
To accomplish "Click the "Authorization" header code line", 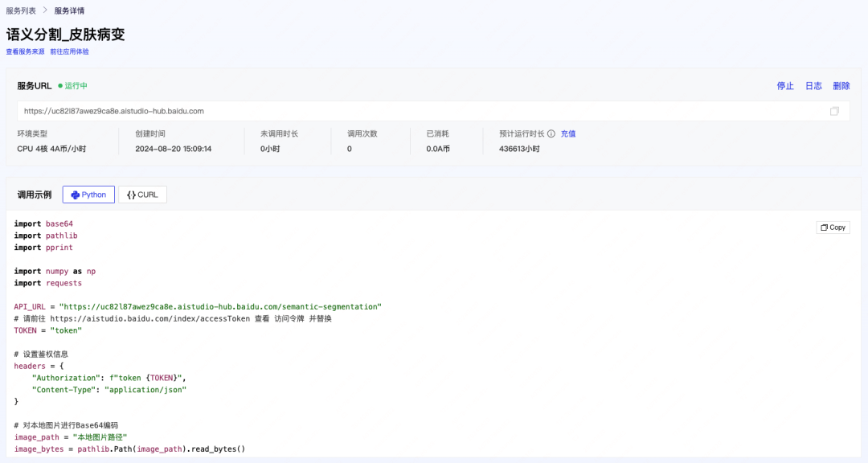I will pyautogui.click(x=109, y=378).
